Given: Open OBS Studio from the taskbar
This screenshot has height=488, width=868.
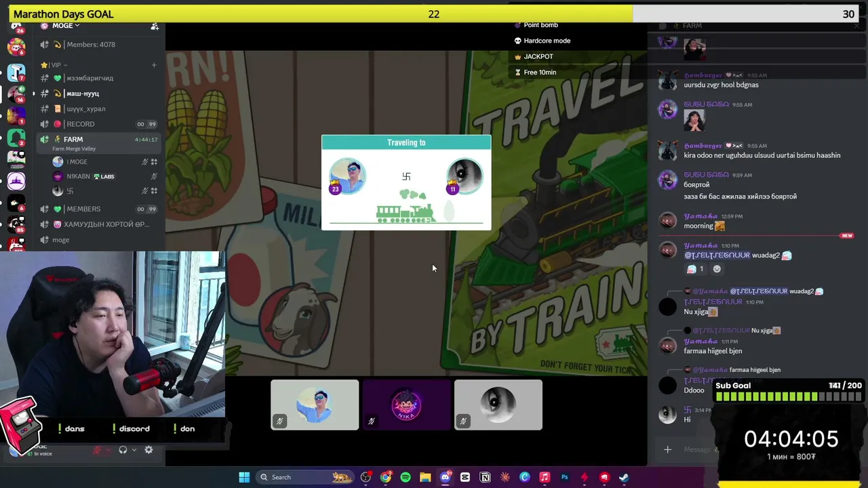Looking at the screenshot, I should [366, 477].
